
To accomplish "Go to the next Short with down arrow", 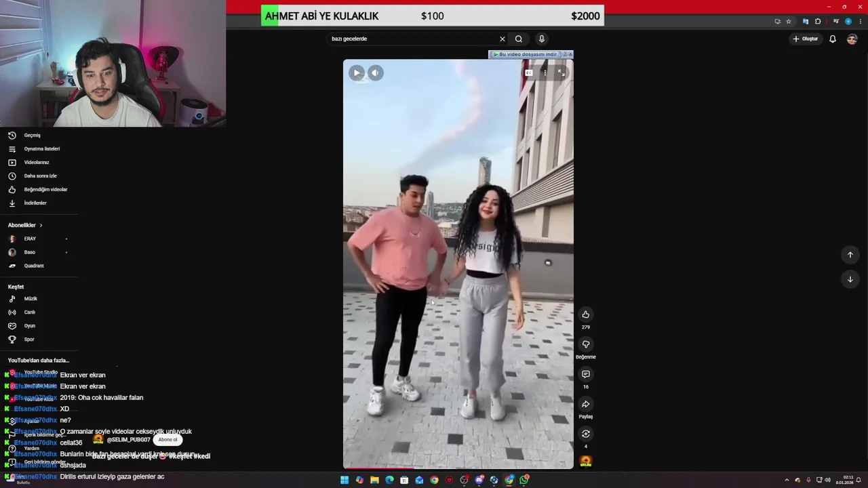I will (850, 279).
